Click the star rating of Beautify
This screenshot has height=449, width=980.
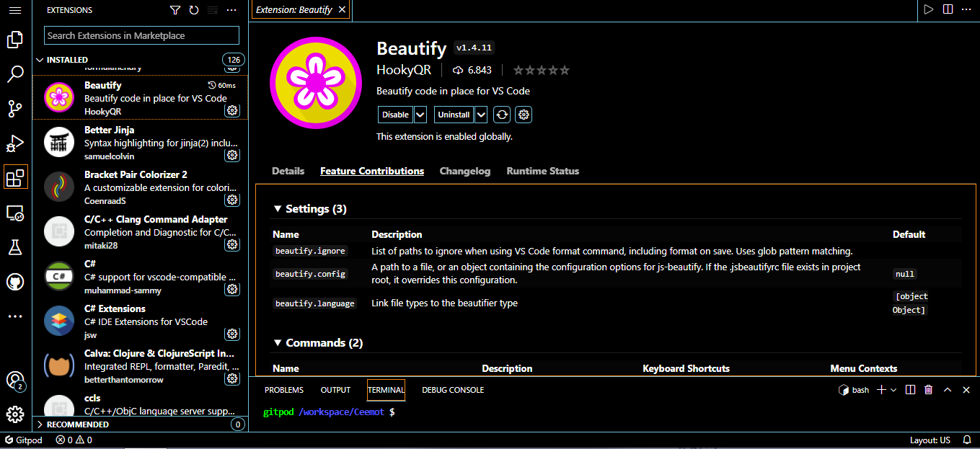(x=541, y=70)
